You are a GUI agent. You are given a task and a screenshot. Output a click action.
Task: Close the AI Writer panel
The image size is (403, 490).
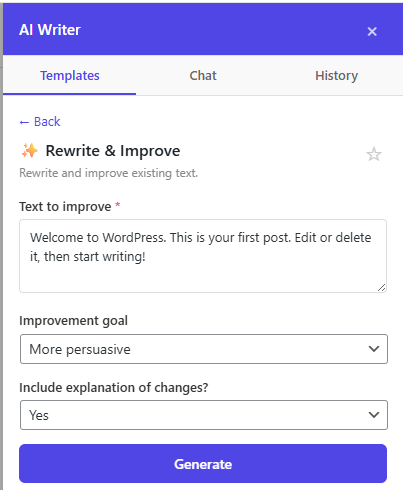click(x=372, y=31)
